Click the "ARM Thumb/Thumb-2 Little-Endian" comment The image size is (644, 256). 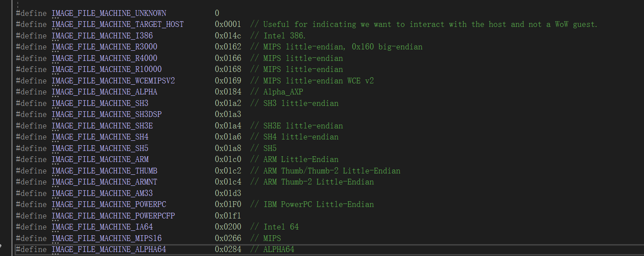click(332, 171)
